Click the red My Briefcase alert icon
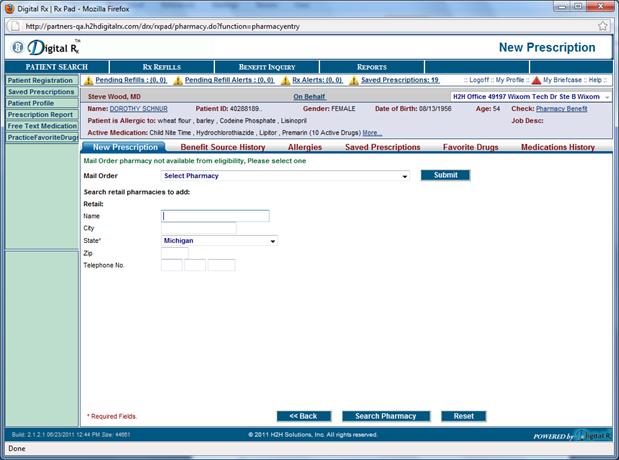Image resolution: width=619 pixels, height=460 pixels. point(536,80)
